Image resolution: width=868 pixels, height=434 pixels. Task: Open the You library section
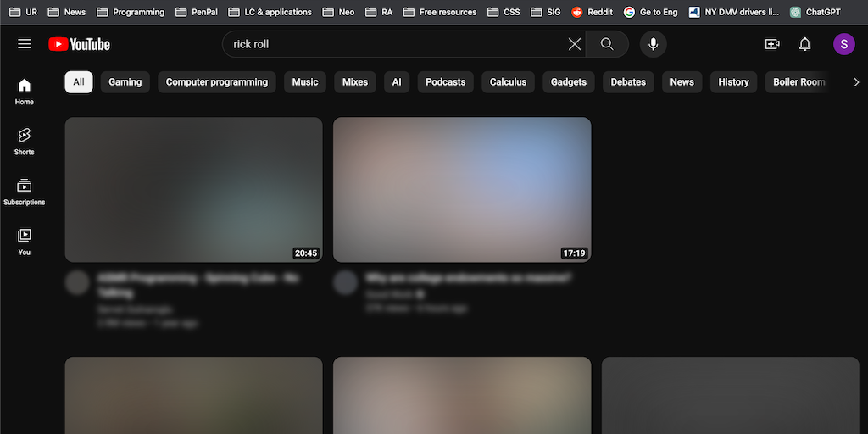coord(25,241)
